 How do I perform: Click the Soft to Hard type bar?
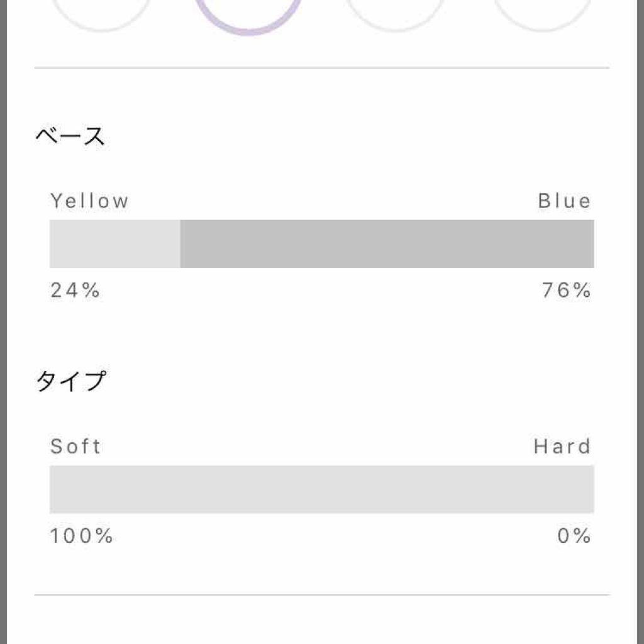[x=322, y=489]
